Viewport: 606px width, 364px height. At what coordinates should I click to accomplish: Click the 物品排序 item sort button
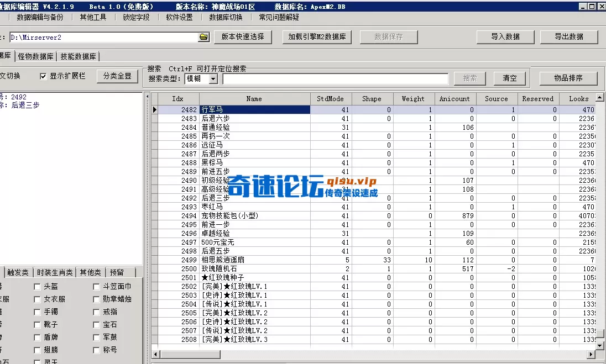(569, 78)
